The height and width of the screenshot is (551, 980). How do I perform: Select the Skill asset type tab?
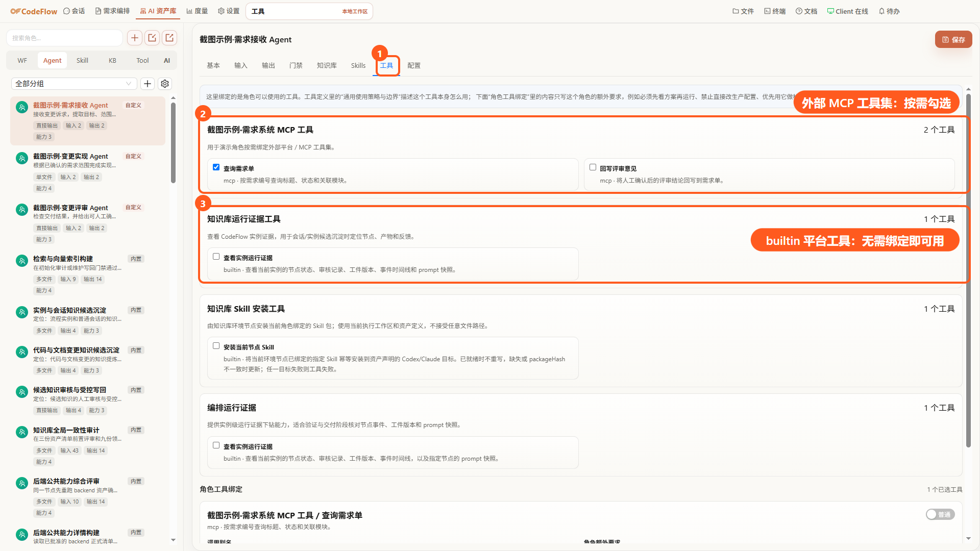click(82, 60)
